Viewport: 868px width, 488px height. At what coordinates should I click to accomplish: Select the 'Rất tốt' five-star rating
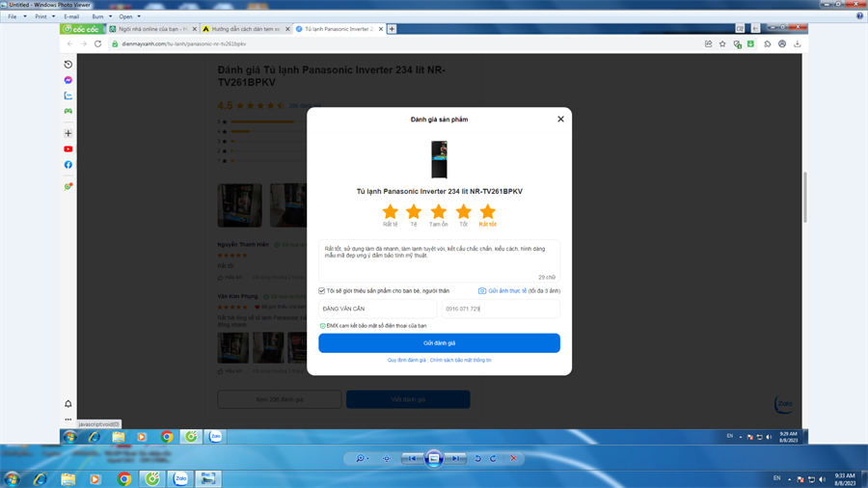pyautogui.click(x=488, y=215)
